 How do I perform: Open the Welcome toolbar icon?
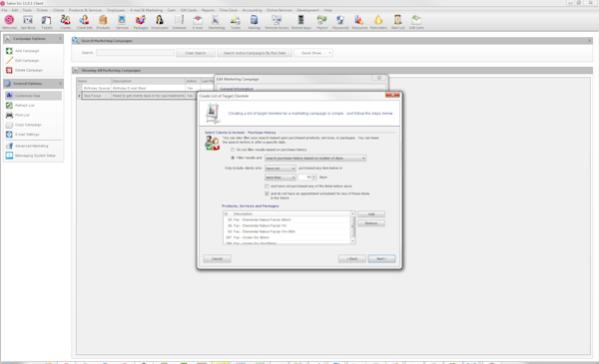(9, 22)
